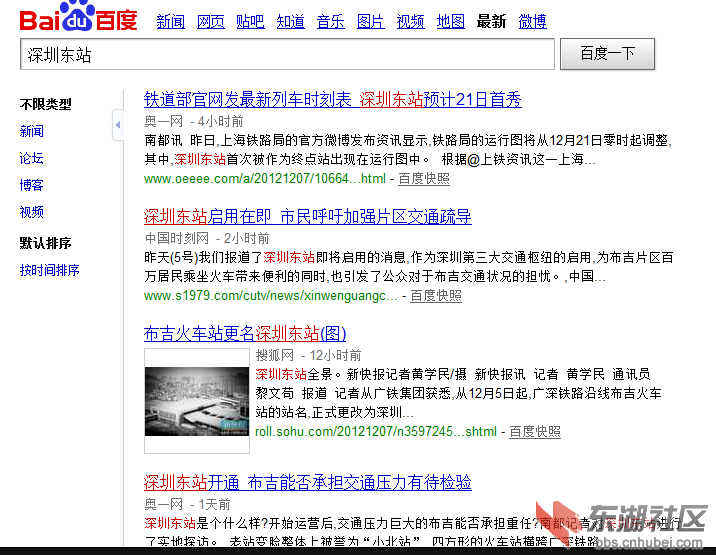Click the roll.sohu.com URL text

click(x=376, y=431)
